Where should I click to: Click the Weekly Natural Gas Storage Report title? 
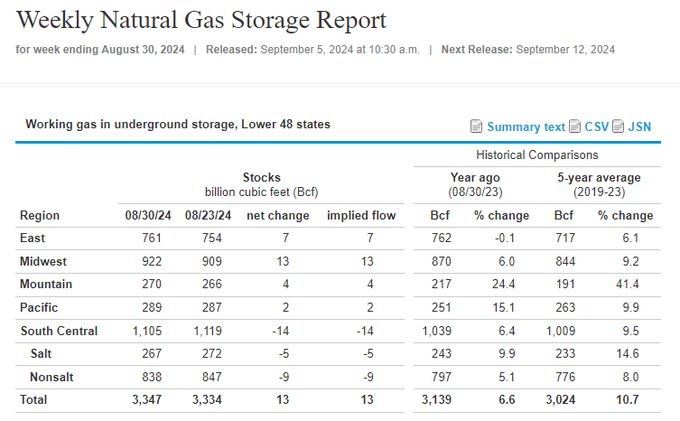(x=202, y=20)
